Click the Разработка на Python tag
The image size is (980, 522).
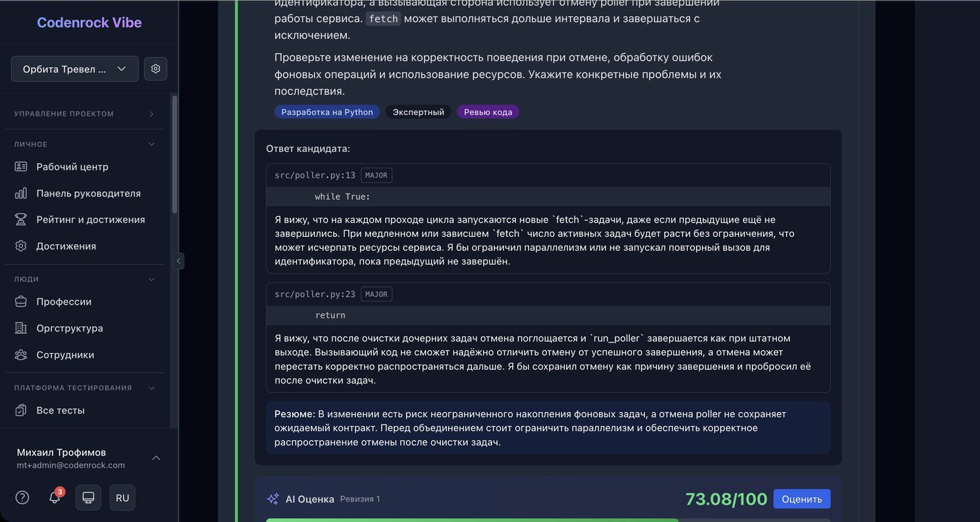[327, 112]
